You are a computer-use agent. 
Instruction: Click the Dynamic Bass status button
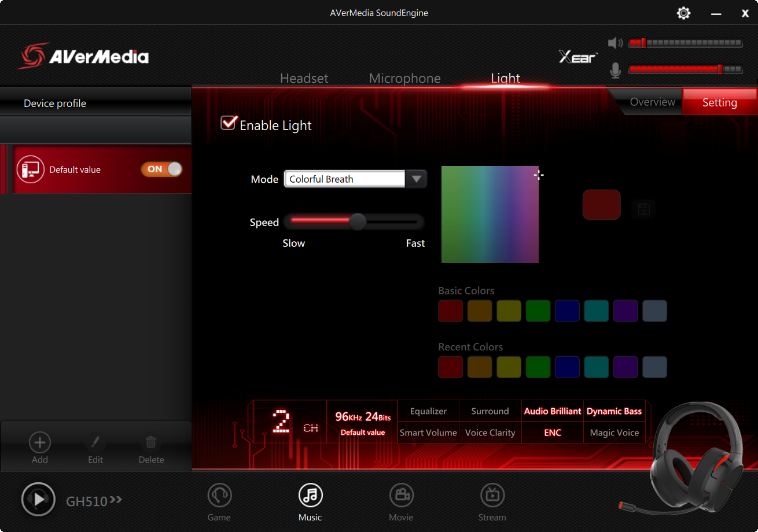[615, 411]
